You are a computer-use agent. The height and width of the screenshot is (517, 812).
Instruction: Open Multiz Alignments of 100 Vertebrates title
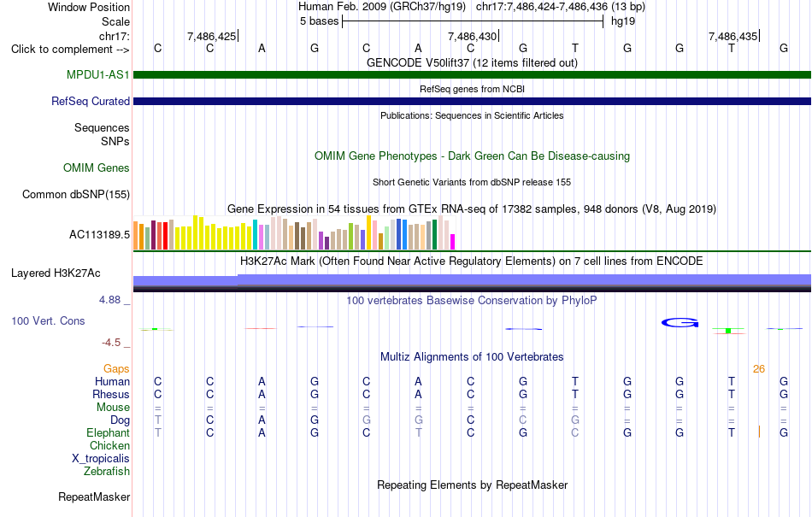tap(472, 356)
